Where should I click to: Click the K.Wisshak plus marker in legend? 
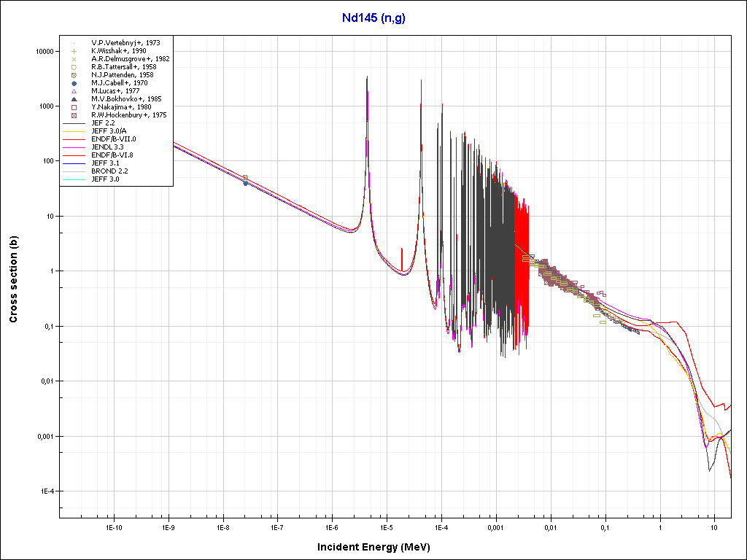(74, 51)
